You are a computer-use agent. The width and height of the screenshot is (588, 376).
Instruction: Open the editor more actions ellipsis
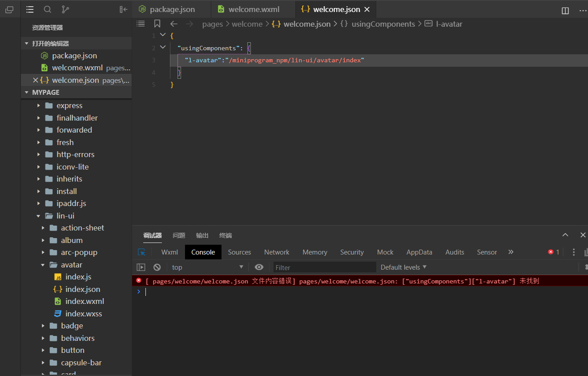(x=583, y=11)
